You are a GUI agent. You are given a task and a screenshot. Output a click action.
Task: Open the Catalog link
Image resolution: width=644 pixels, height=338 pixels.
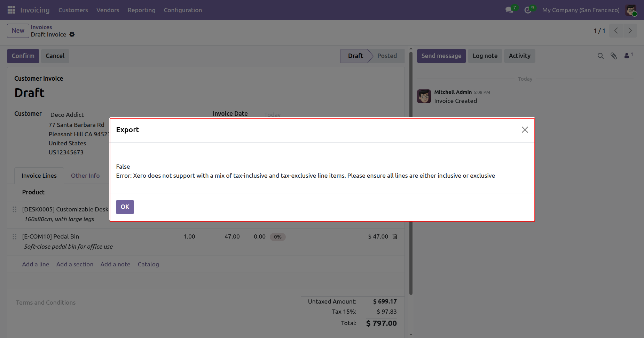coord(148,264)
